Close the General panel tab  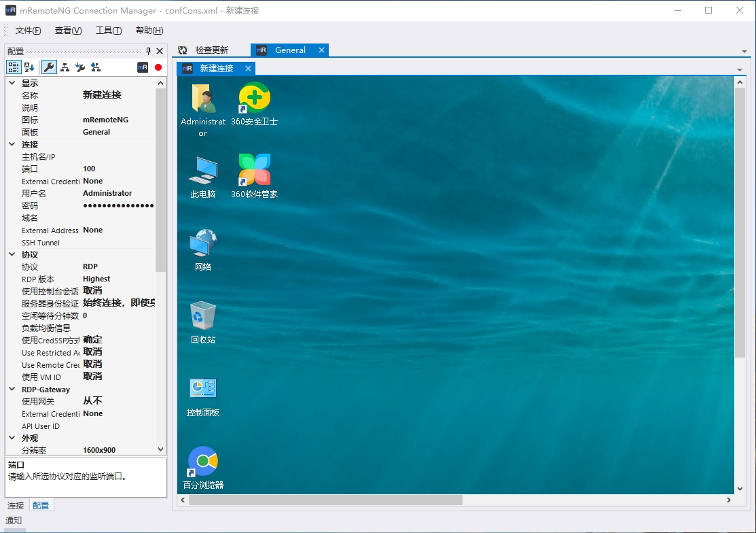pyautogui.click(x=321, y=50)
